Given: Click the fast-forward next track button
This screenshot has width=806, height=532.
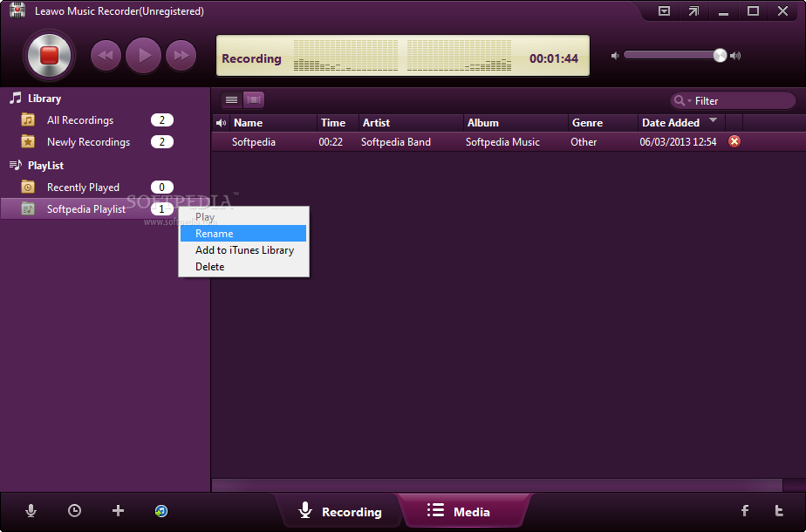Looking at the screenshot, I should 181,56.
